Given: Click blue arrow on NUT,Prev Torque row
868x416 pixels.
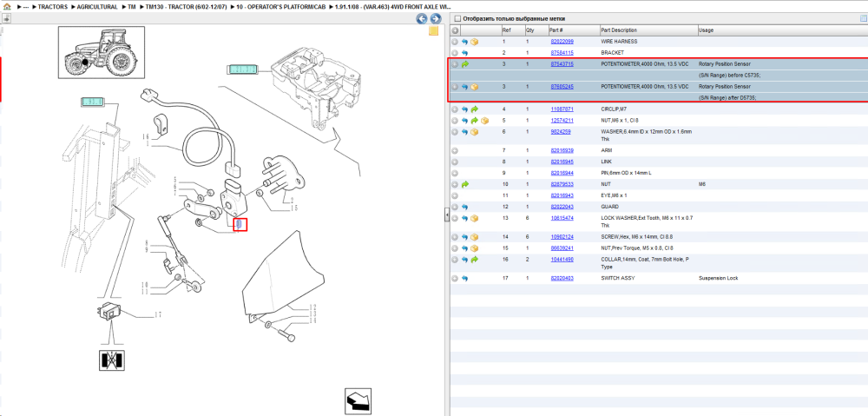Looking at the screenshot, I should pyautogui.click(x=465, y=248).
